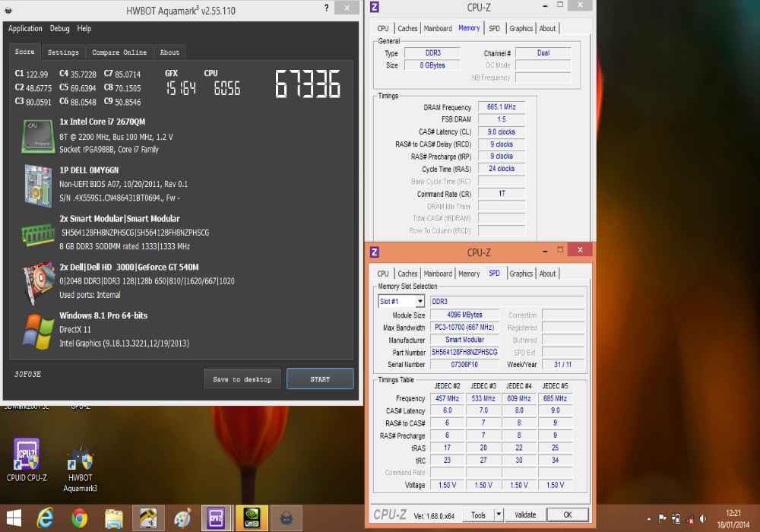Viewport: 760px width, 532px height.
Task: Click the Serial Number 07306F10 value
Action: [464, 364]
